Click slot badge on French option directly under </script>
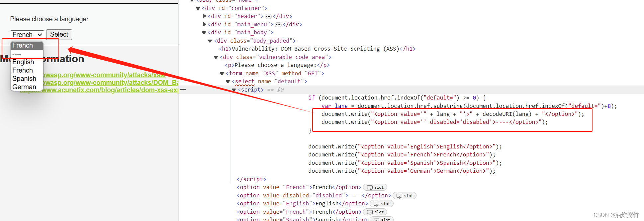This screenshot has height=221, width=644. (x=375, y=187)
